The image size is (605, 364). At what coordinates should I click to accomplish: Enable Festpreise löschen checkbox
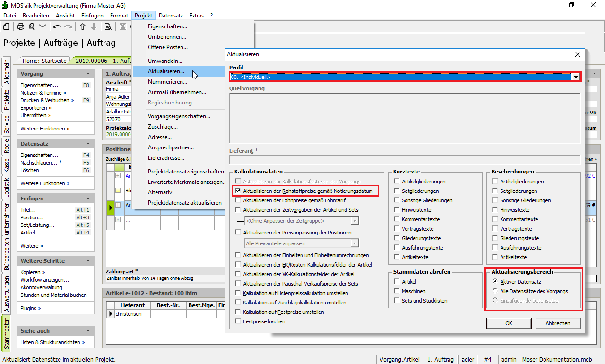[x=238, y=321]
